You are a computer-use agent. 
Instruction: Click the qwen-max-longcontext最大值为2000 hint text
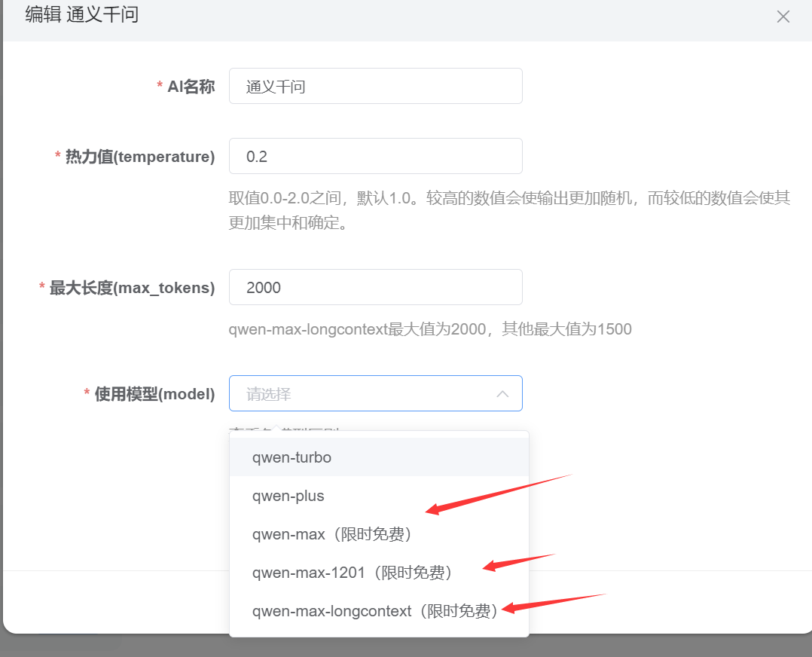coord(430,329)
